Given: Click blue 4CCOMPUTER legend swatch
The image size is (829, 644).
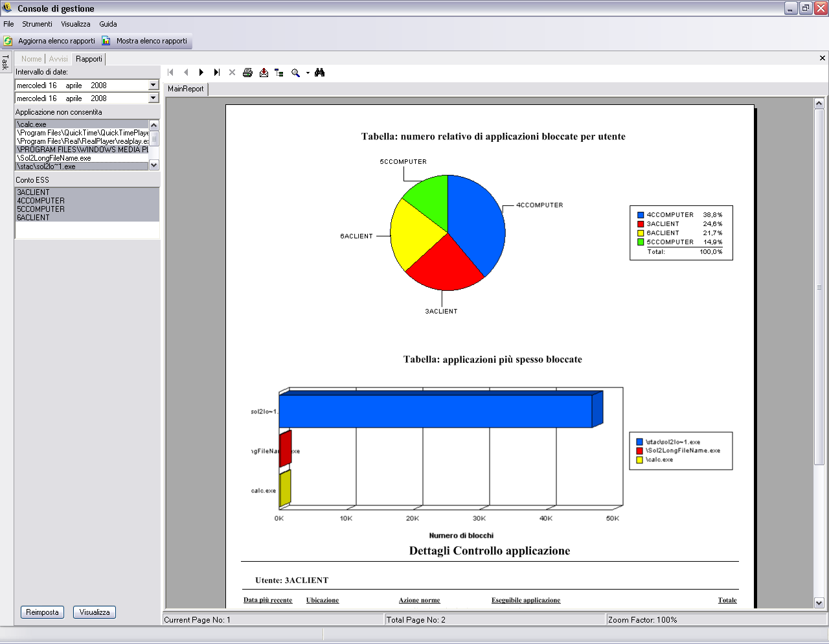Looking at the screenshot, I should click(x=641, y=215).
